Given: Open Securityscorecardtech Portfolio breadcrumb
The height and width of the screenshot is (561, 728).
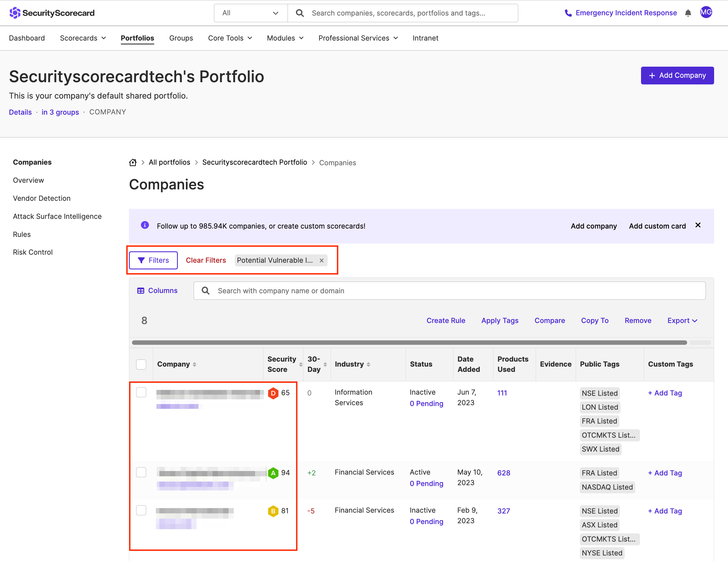Looking at the screenshot, I should [x=255, y=162].
